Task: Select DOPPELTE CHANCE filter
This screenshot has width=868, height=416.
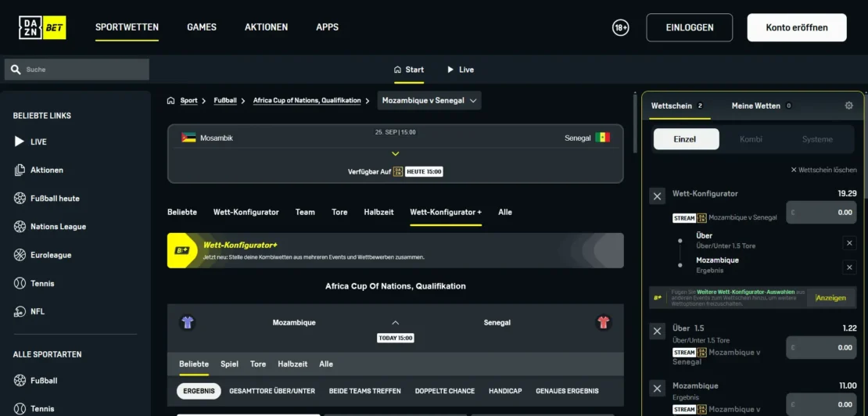Action: pos(445,391)
